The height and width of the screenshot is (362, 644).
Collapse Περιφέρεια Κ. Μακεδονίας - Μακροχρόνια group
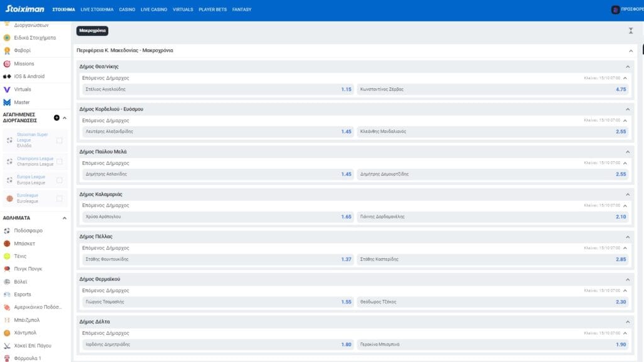(x=631, y=50)
